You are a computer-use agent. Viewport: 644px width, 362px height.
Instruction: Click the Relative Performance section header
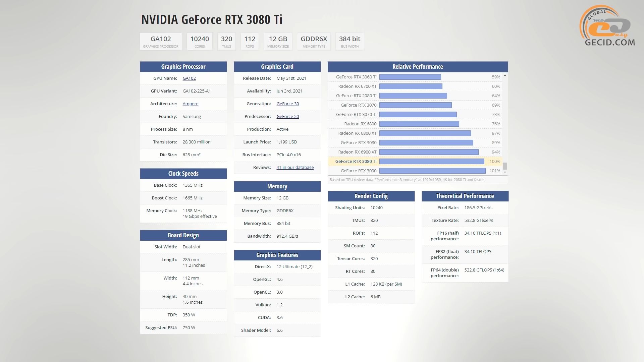click(418, 67)
